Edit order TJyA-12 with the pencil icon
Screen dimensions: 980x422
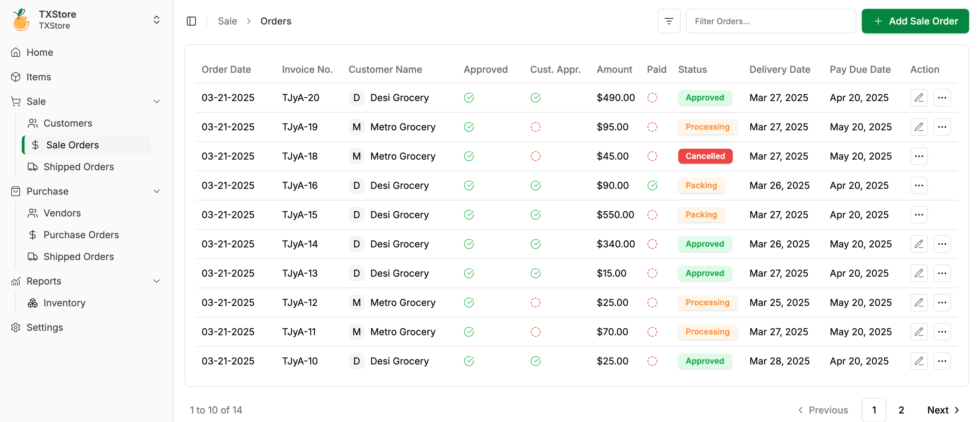click(918, 303)
